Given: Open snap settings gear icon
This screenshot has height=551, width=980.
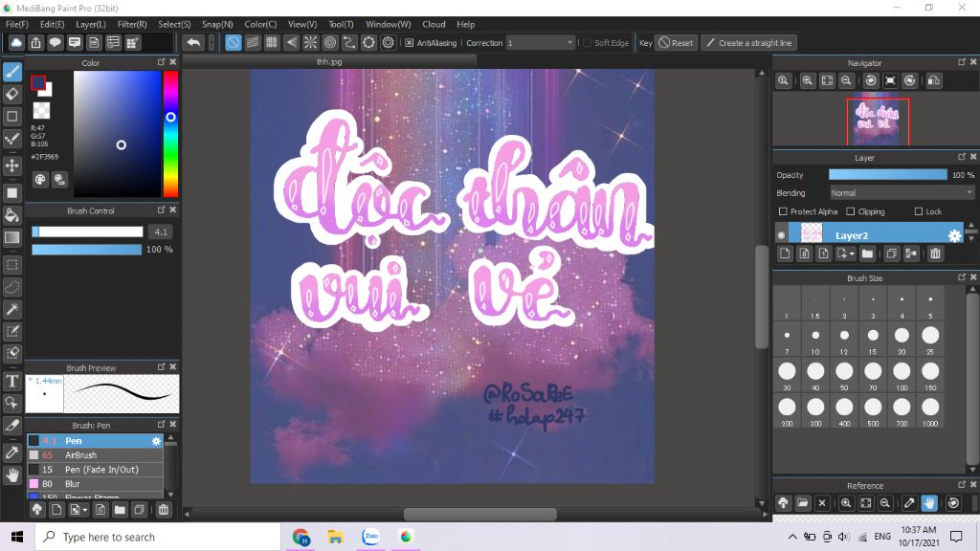Looking at the screenshot, I should point(389,42).
